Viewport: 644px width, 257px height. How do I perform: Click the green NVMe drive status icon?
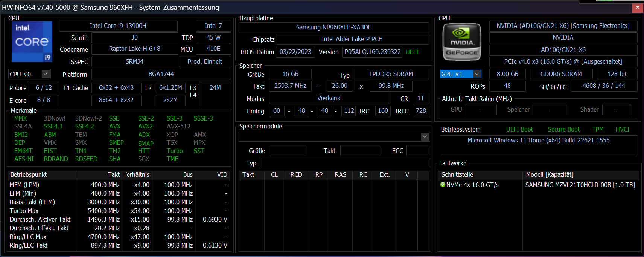pos(443,185)
